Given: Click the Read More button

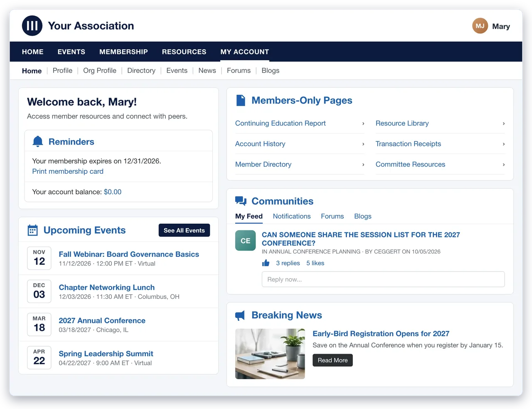Looking at the screenshot, I should 332,360.
